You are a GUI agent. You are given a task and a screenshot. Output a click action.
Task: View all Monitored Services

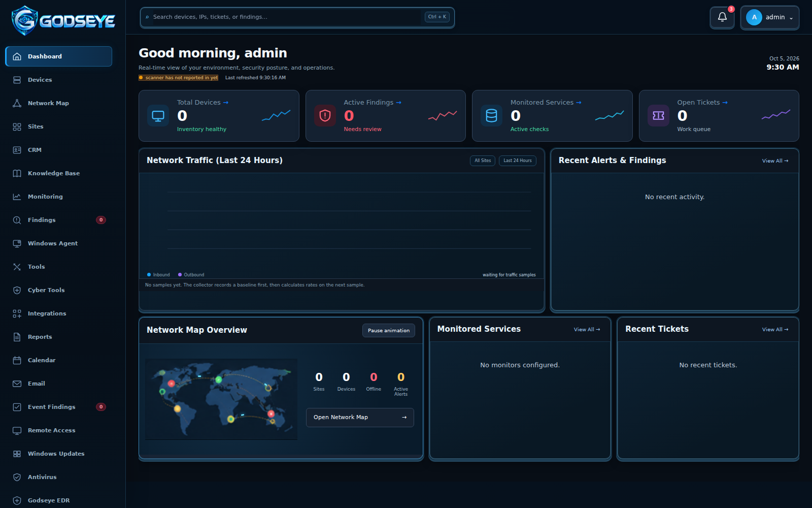587,330
